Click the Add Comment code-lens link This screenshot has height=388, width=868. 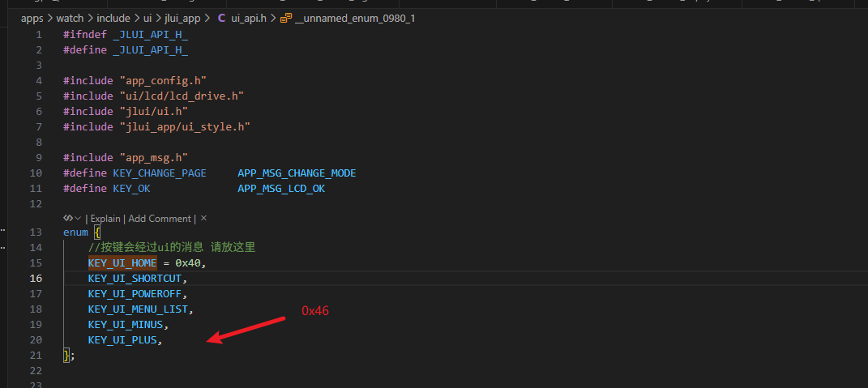(160, 218)
